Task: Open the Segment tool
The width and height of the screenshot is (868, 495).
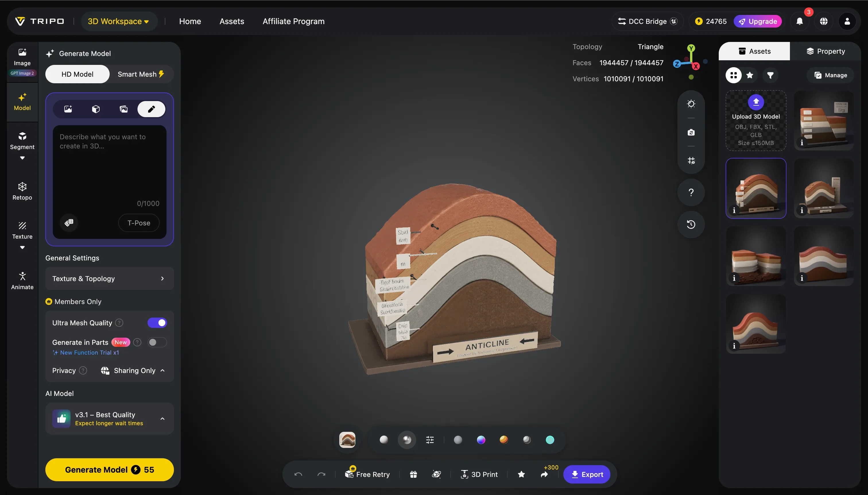Action: (22, 141)
